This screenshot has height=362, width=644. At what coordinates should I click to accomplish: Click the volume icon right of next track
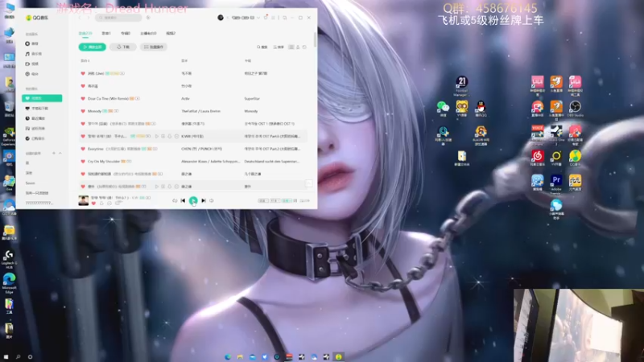[212, 200]
